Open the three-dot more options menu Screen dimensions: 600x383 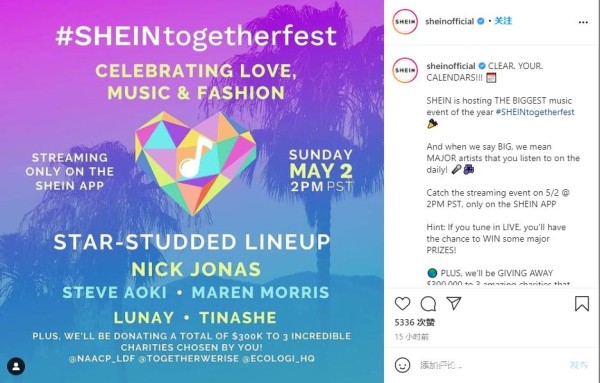point(583,22)
